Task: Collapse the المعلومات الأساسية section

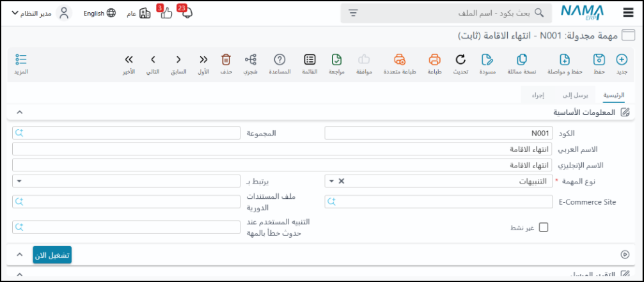Action: click(x=19, y=112)
